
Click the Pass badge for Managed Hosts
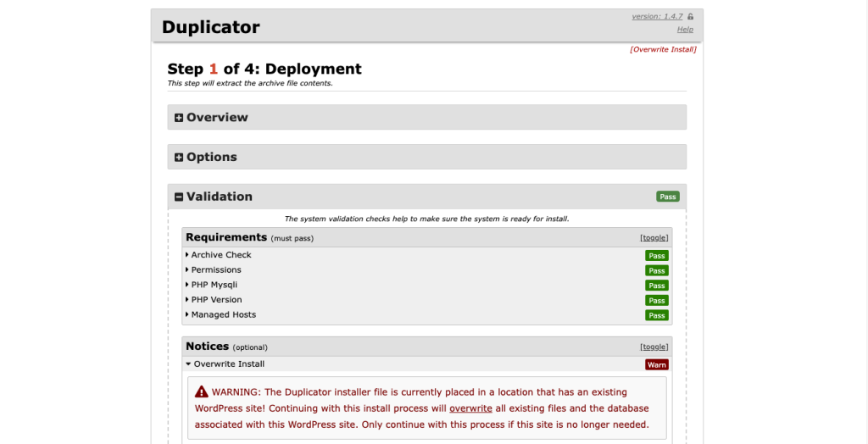point(657,315)
